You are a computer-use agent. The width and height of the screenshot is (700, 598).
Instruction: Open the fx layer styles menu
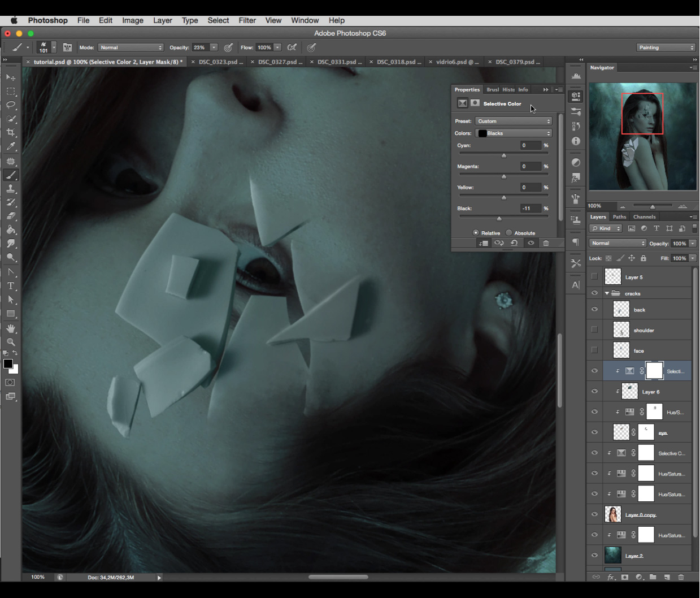click(610, 577)
